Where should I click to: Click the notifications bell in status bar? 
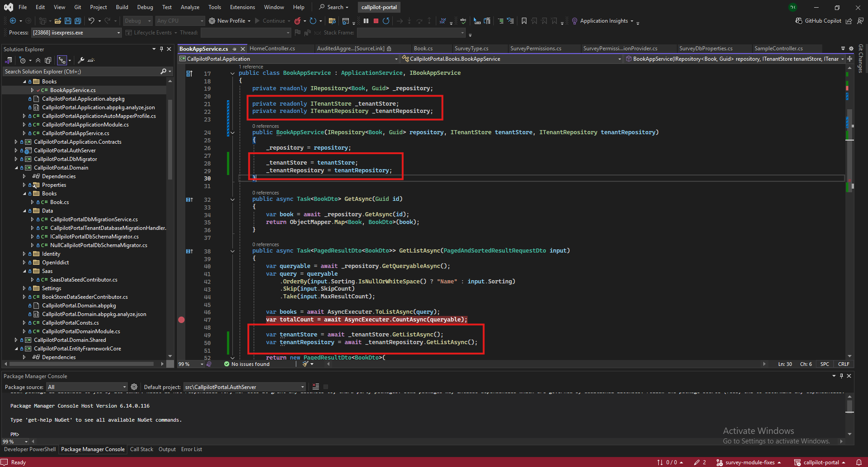[858, 462]
